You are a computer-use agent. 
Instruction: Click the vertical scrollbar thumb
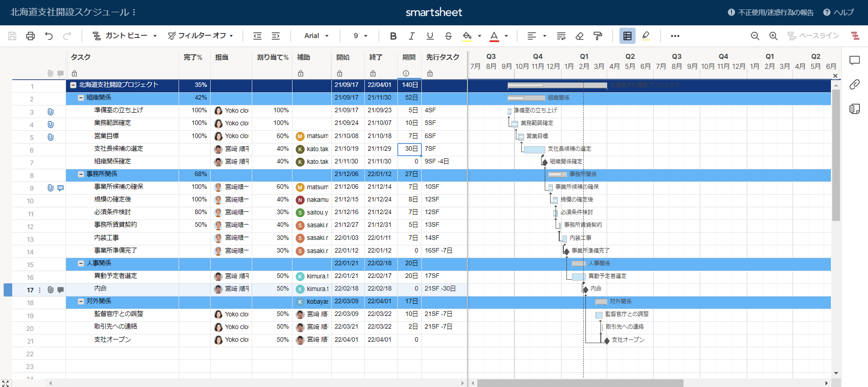pos(836,155)
